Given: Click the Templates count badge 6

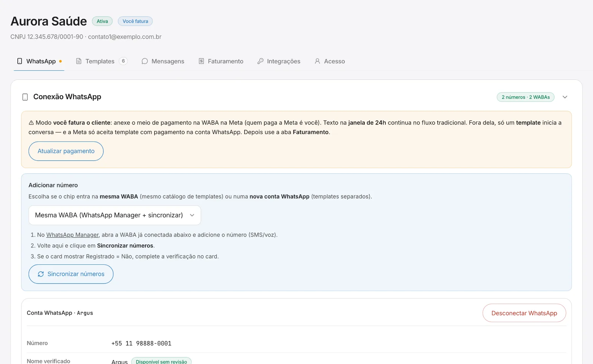Looking at the screenshot, I should coord(123,61).
